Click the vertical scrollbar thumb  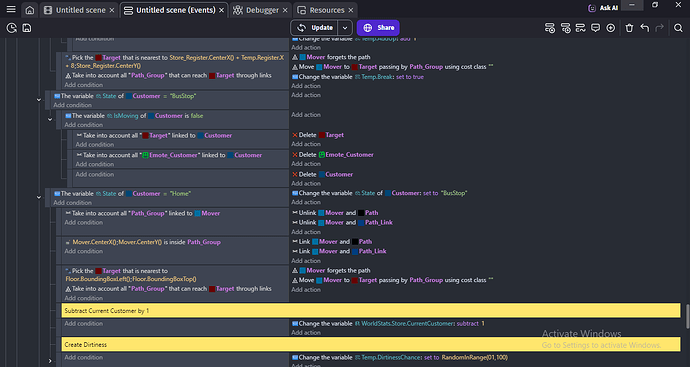[x=687, y=317]
